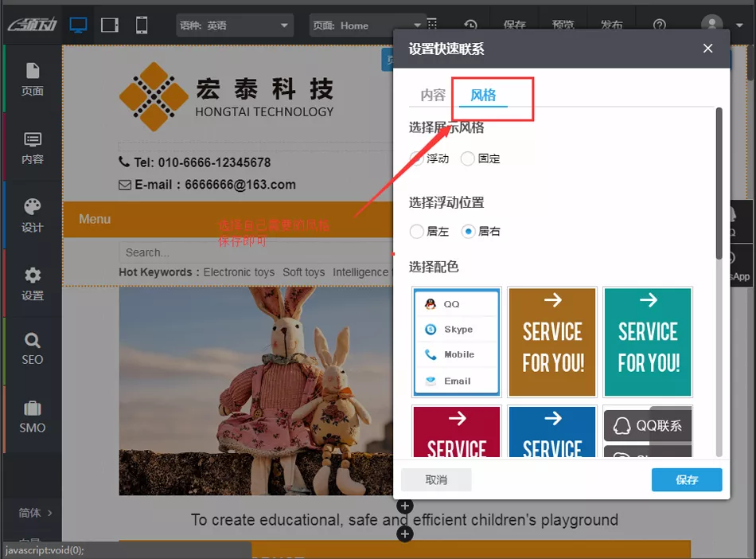756x559 pixels.
Task: Switch to mobile phone preview icon
Action: 142,25
